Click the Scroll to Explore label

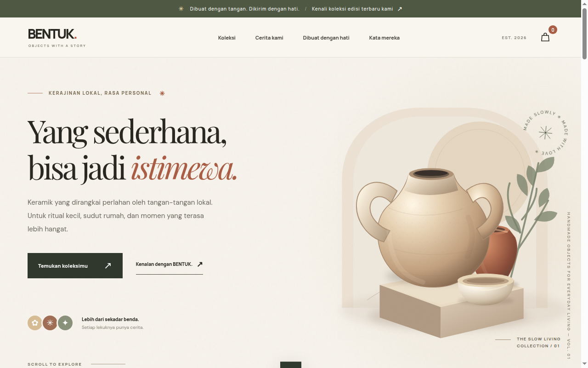55,364
